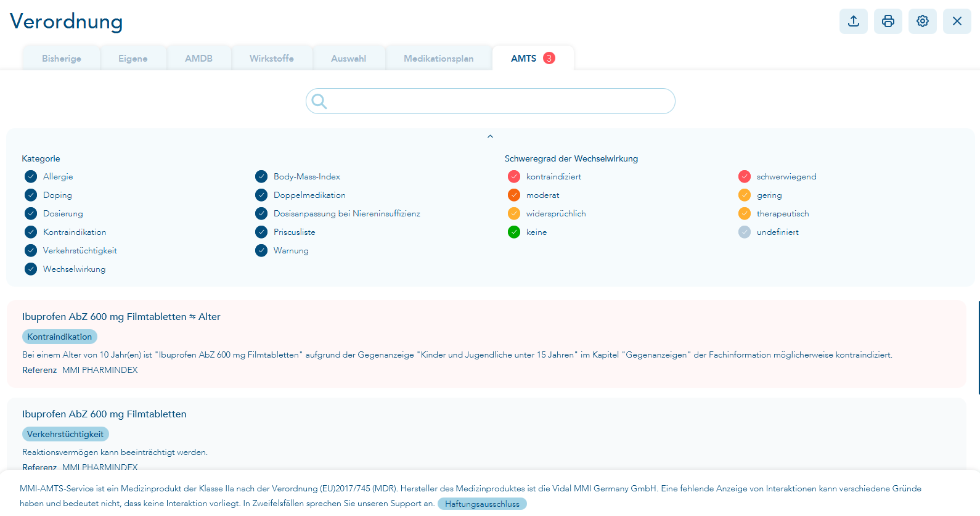Viewport: 980px width, 516px height.
Task: Switch to the Medikationsplan tab
Action: [439, 59]
